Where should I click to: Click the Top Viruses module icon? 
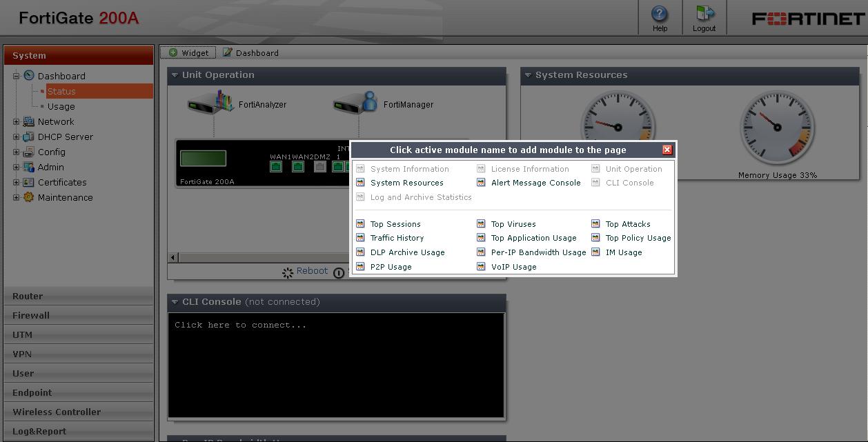click(x=481, y=224)
